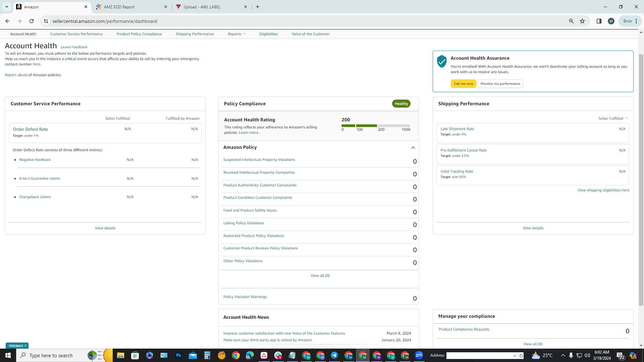
Task: Open Product Authenticity Customer Complaints
Action: [260, 185]
